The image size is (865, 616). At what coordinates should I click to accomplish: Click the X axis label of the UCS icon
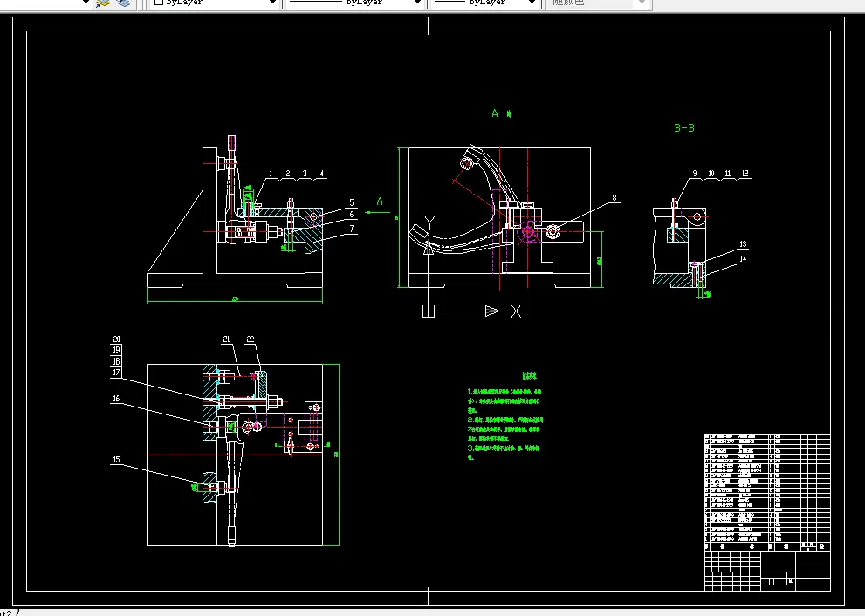click(516, 311)
